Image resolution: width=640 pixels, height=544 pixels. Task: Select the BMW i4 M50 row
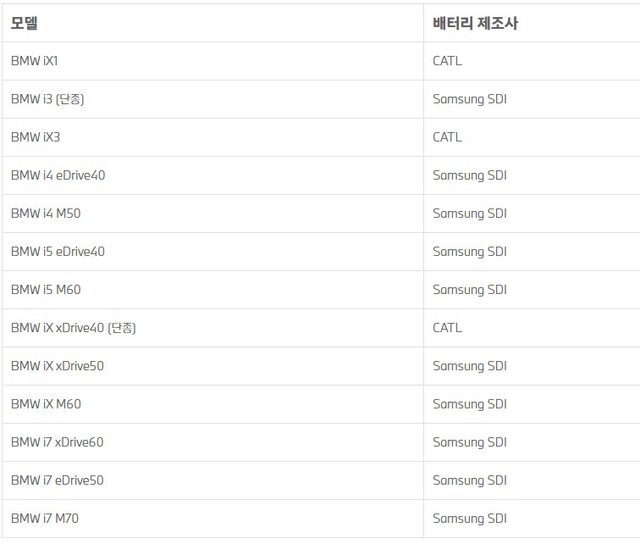pos(46,213)
